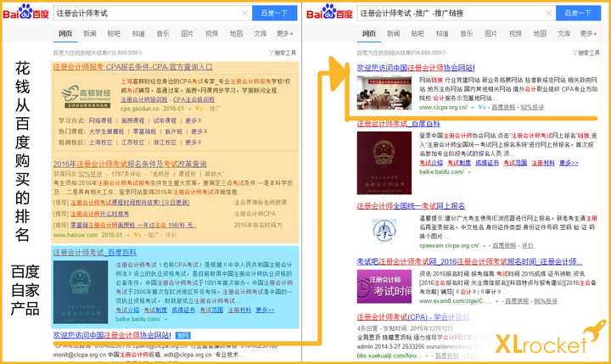
Task: Click the Baidu logo on the left search page
Action: point(25,12)
